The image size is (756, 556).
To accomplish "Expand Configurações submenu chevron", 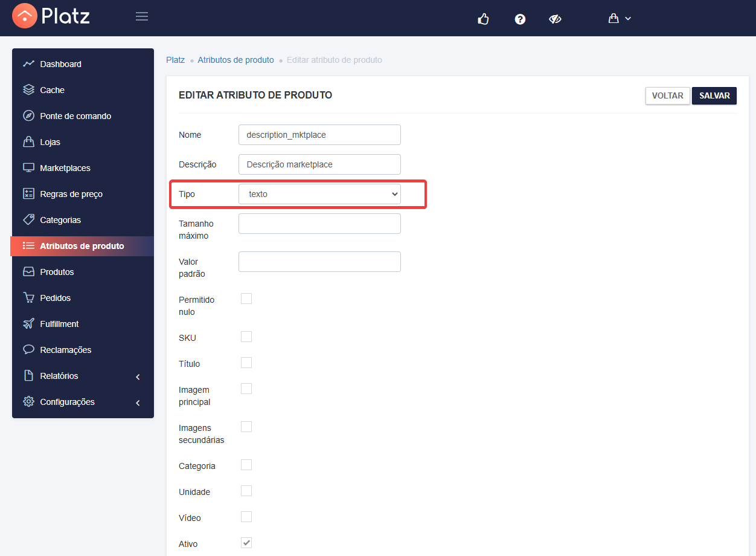I will tap(138, 402).
